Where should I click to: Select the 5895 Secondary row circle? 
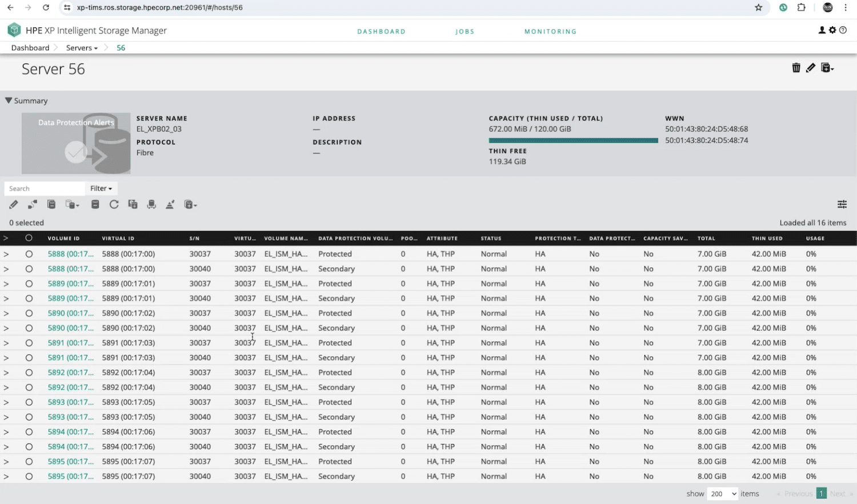[x=29, y=477]
